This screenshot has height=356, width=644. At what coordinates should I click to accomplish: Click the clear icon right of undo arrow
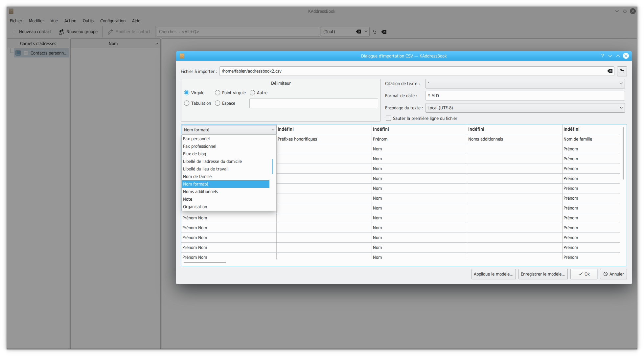384,32
